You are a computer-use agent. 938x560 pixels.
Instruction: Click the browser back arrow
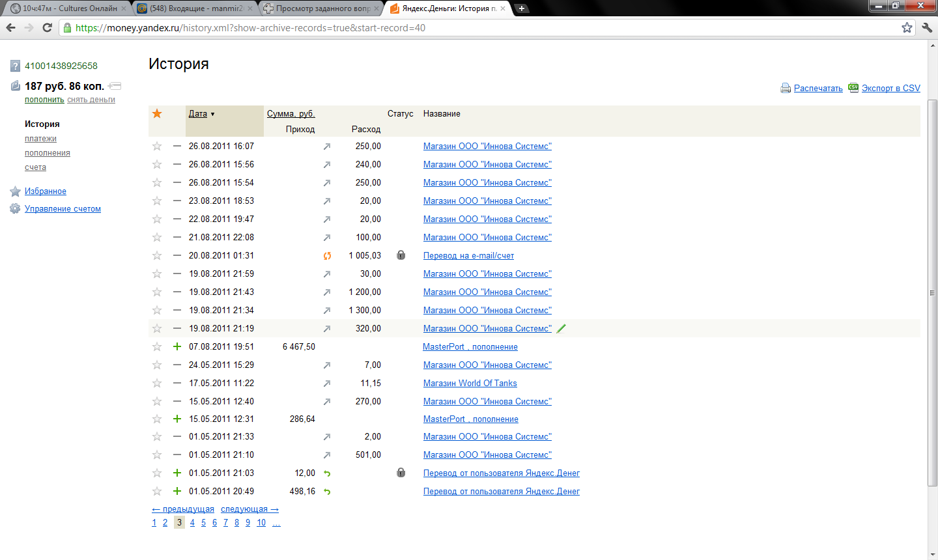tap(10, 27)
